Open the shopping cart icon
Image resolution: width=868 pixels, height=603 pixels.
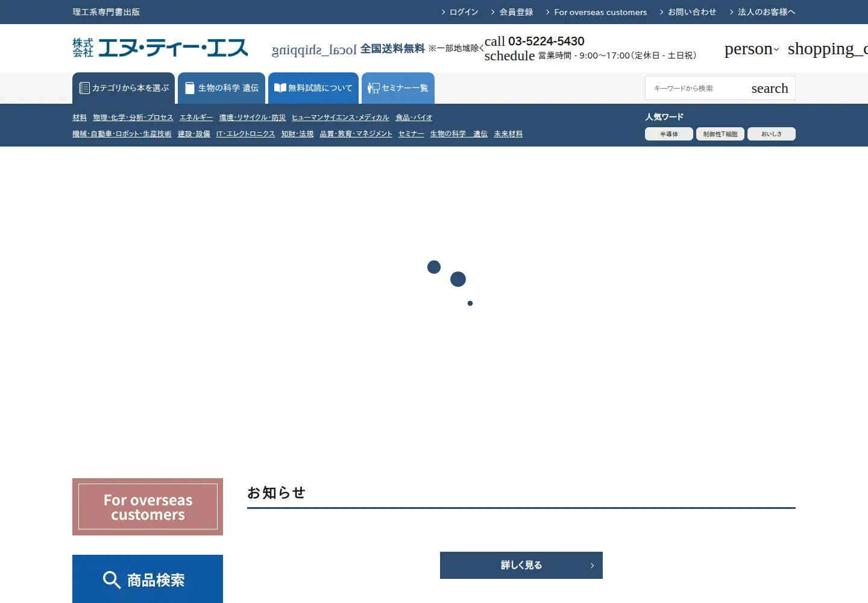828,48
